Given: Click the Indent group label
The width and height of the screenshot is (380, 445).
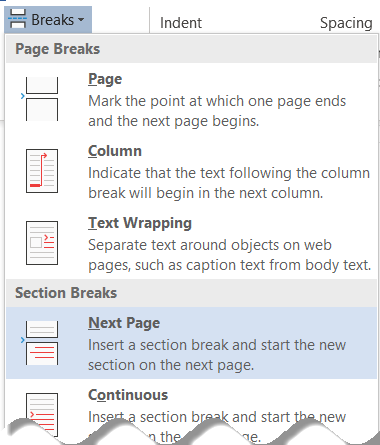Looking at the screenshot, I should coord(181,23).
